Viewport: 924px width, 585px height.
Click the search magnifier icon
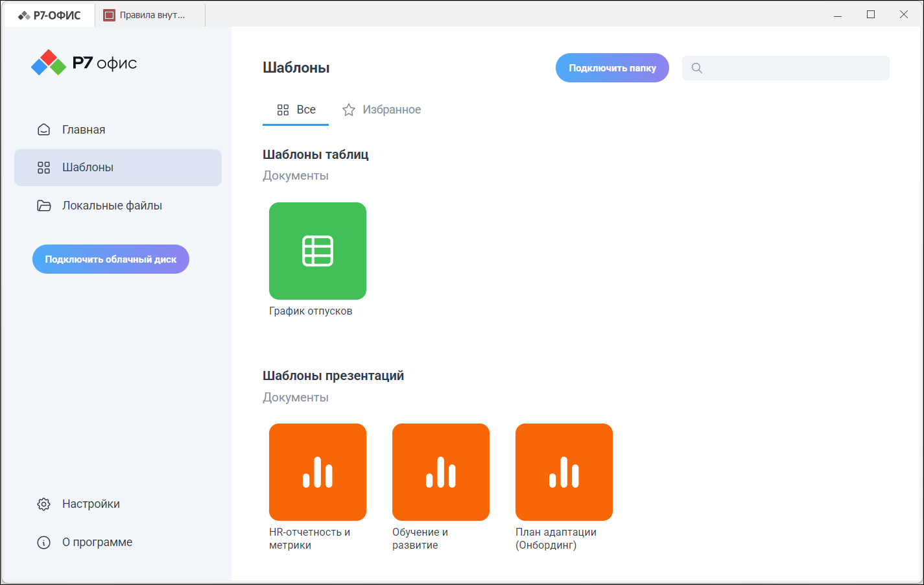coord(697,68)
